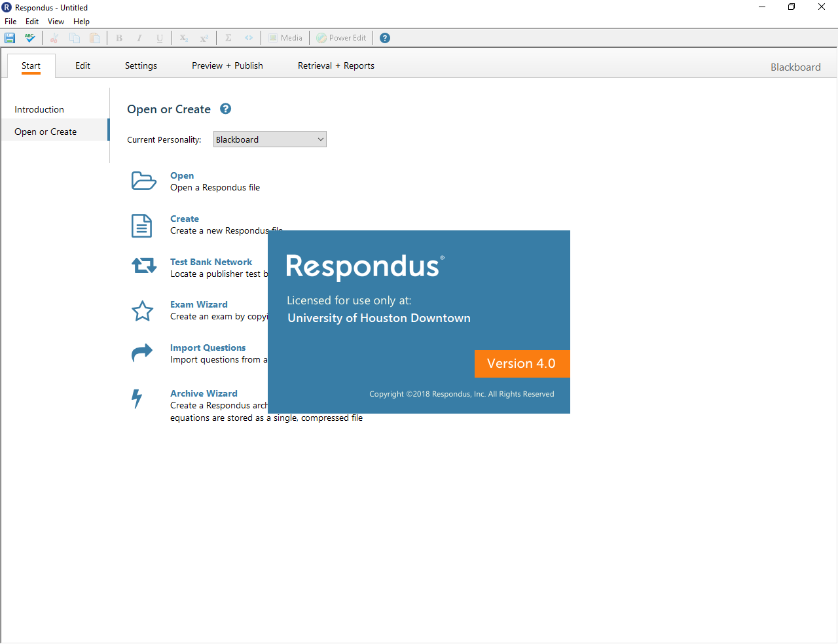
Task: Minimize the Respondus window
Action: coord(762,7)
